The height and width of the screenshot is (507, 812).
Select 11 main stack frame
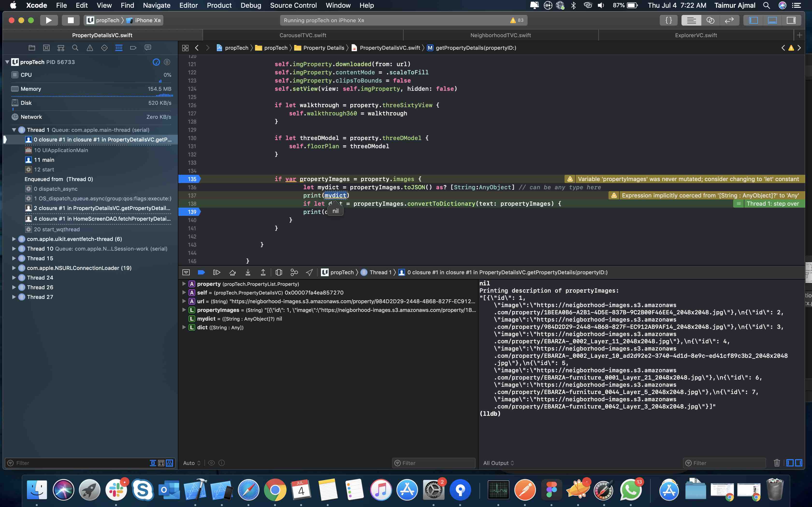[x=44, y=160]
